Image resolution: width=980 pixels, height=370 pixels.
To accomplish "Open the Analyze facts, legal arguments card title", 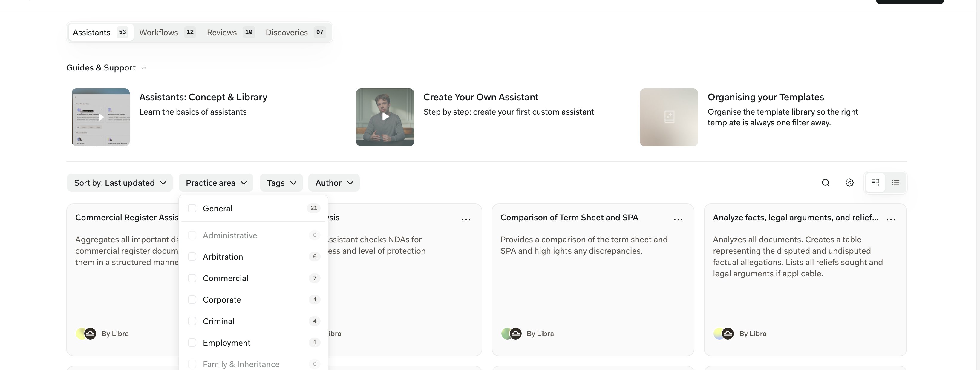I will (x=795, y=217).
